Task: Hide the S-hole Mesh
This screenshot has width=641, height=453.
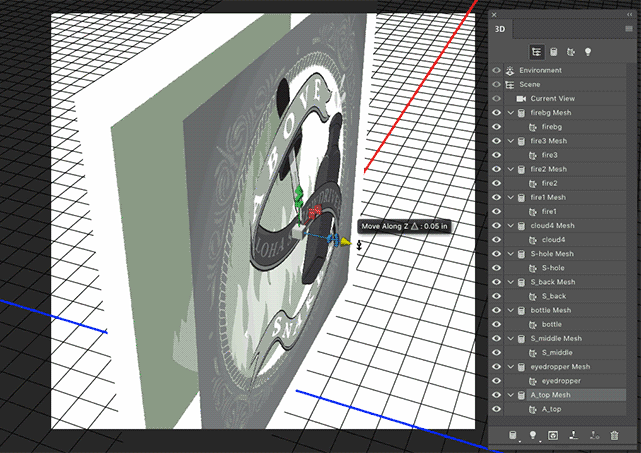Action: (x=496, y=254)
